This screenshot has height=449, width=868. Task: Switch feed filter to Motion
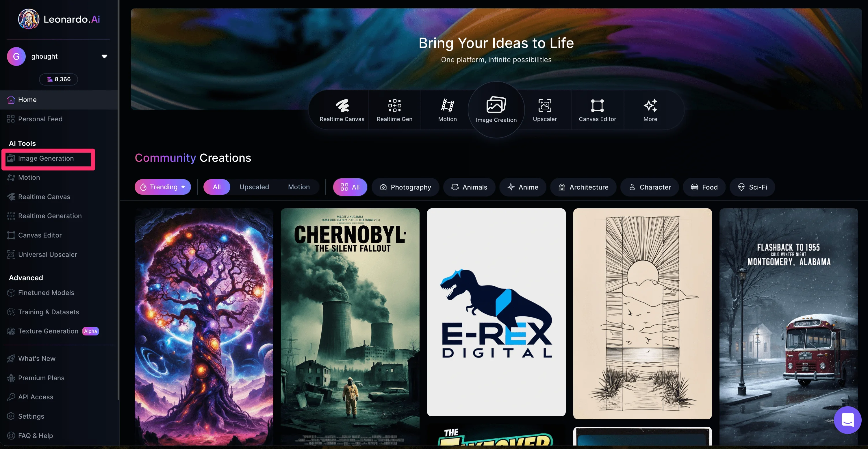pos(298,187)
